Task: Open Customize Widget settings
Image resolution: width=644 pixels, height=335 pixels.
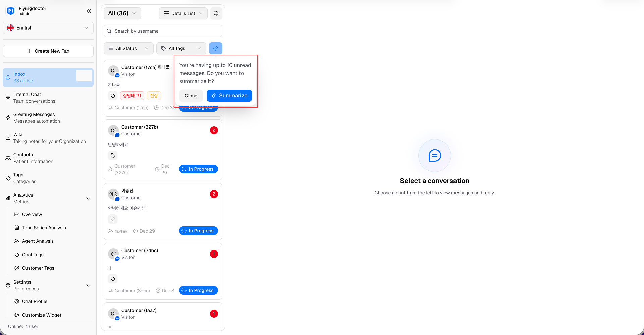Action: (x=42, y=315)
